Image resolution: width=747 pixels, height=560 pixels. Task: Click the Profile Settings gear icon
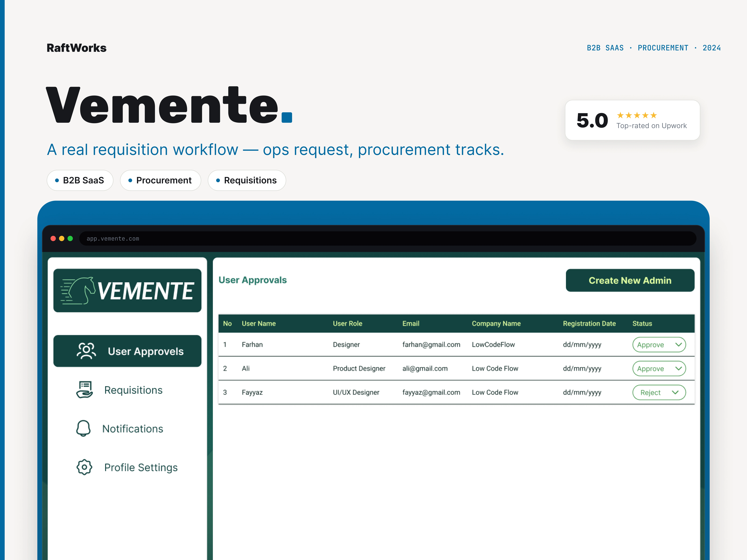(x=84, y=467)
